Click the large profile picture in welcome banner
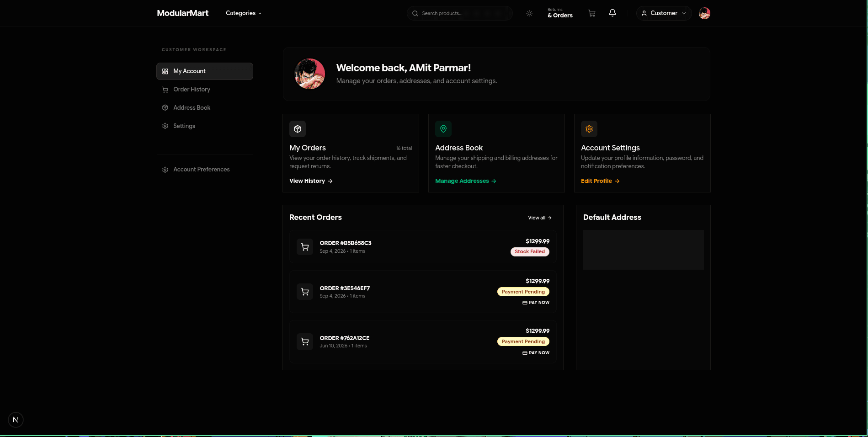868x437 pixels. pos(310,74)
